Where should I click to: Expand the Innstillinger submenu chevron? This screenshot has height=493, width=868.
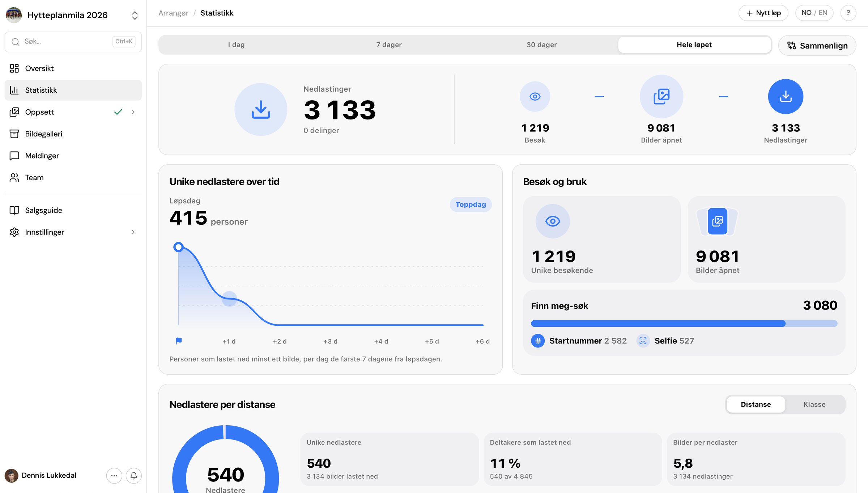click(133, 232)
